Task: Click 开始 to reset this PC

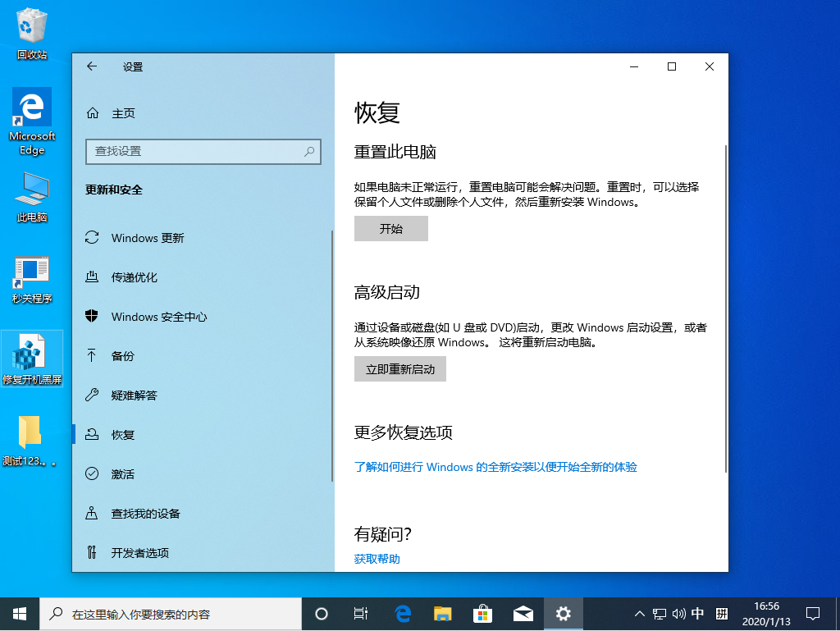Action: 390,228
